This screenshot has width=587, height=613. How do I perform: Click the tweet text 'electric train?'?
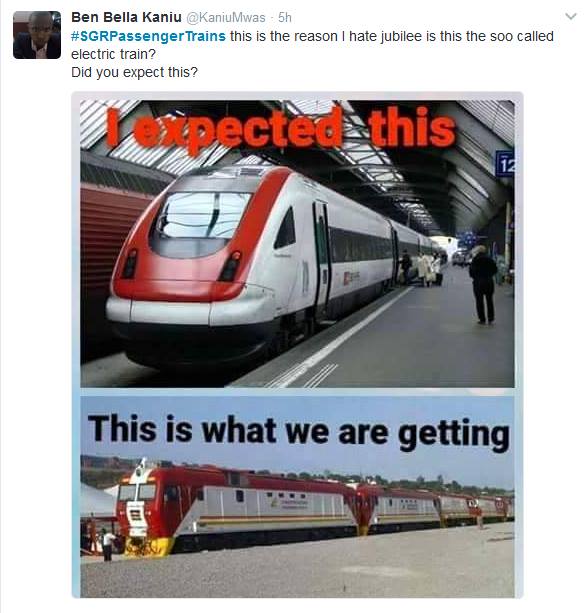coord(113,54)
